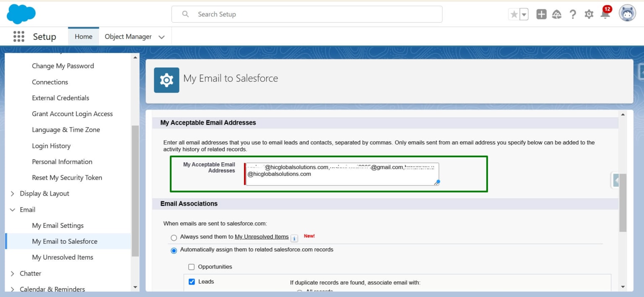644x297 pixels.
Task: Select Automatically assign to related records radio
Action: [x=174, y=250]
